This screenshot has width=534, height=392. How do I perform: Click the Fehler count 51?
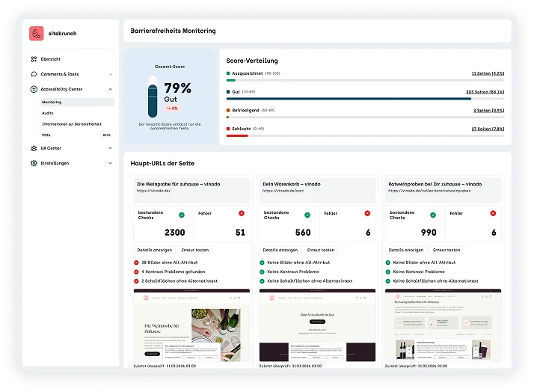[x=240, y=232]
